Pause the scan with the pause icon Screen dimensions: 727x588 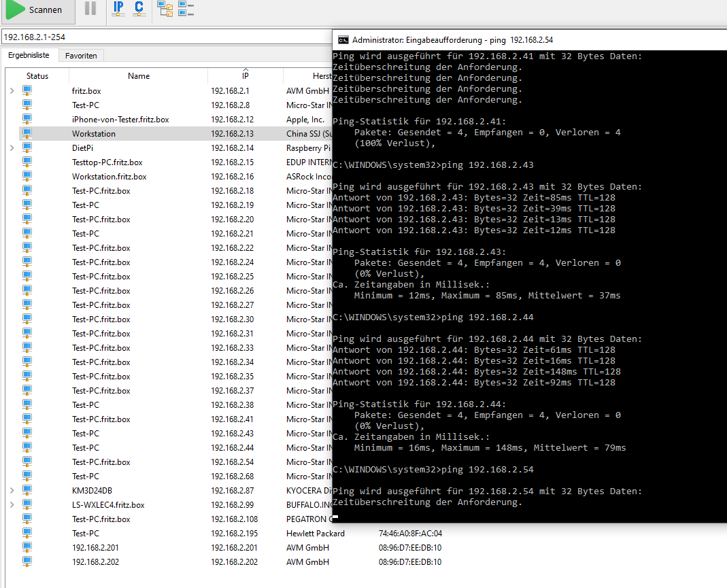(x=90, y=8)
